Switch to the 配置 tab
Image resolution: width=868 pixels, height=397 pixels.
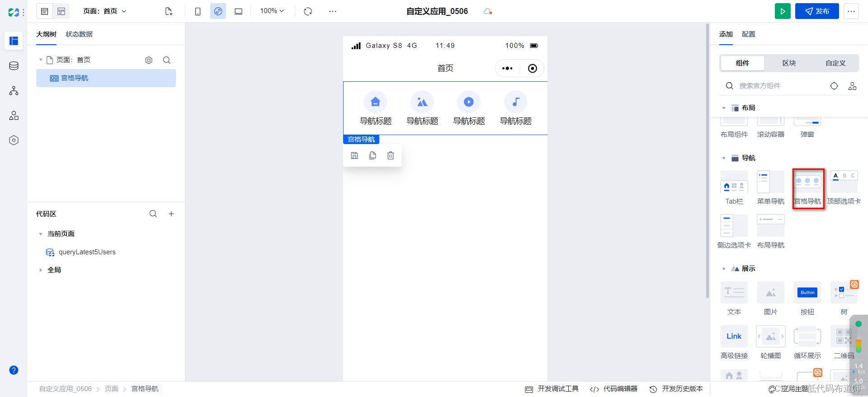749,34
